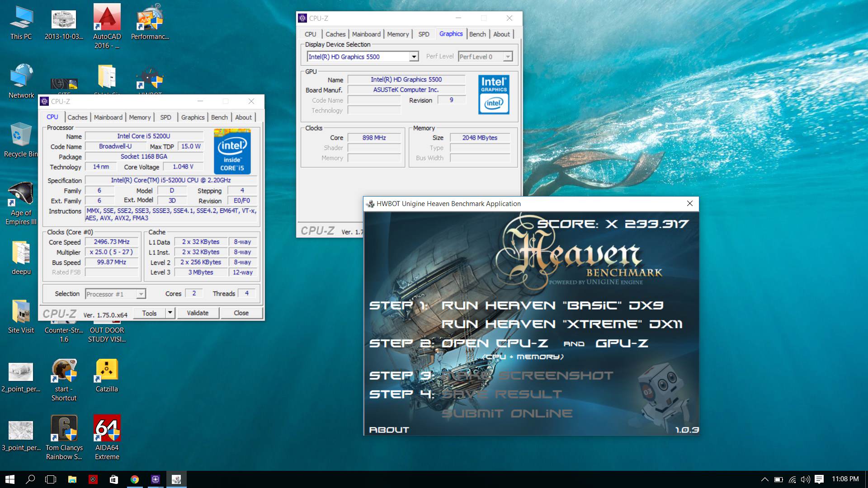868x488 pixels.
Task: Select CPU tab in Graphics CPU-Z window
Action: point(310,34)
